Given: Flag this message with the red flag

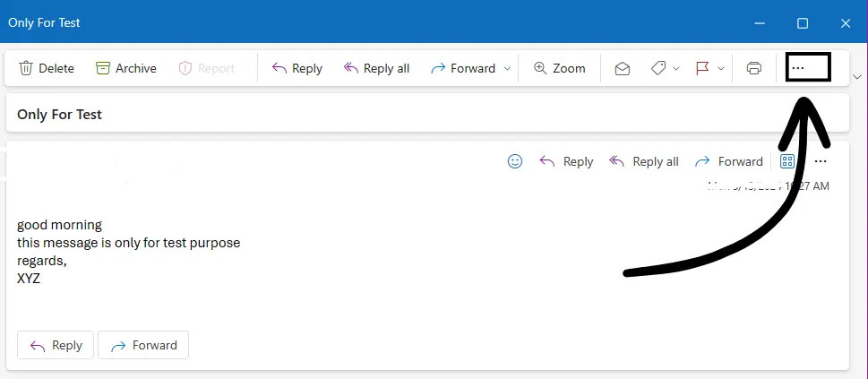Looking at the screenshot, I should 702,68.
